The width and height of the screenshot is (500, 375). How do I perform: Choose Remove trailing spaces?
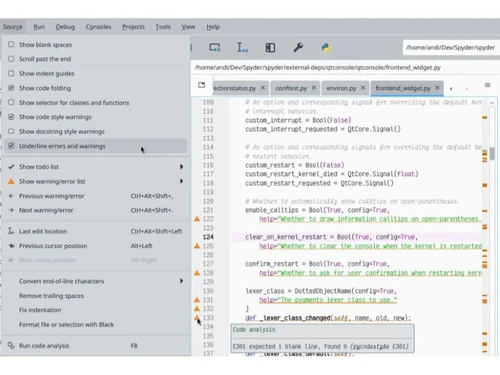click(x=96, y=296)
